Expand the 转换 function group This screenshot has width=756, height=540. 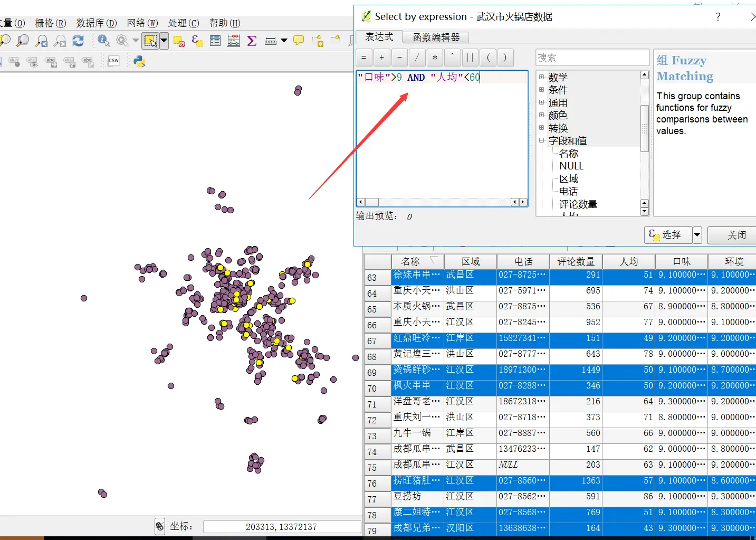[541, 128]
